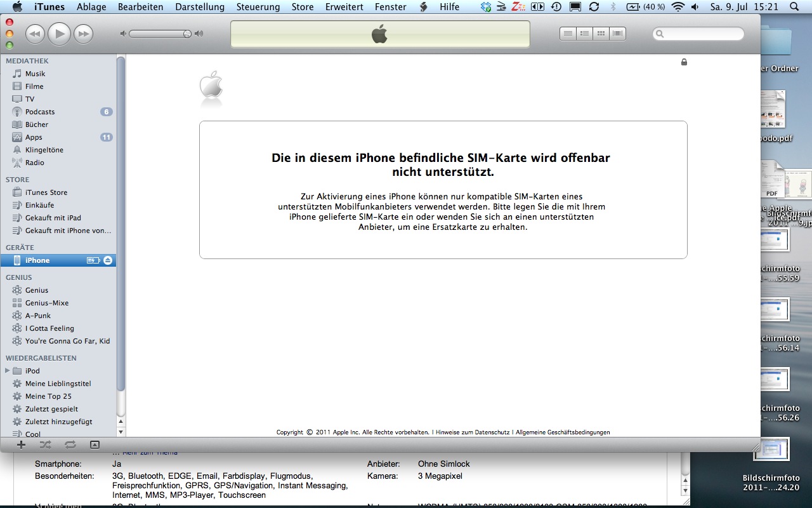812x508 pixels.
Task: Open Hinweise zum Datenschutz link
Action: tap(472, 432)
